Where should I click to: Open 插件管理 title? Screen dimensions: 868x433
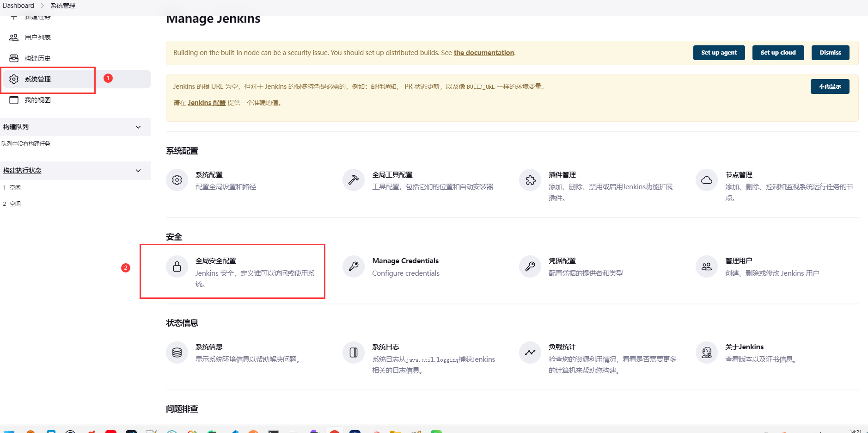[x=562, y=175]
